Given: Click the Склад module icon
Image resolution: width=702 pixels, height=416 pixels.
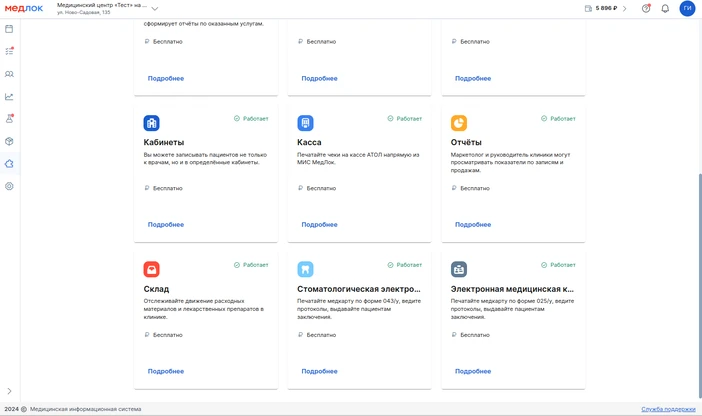Looking at the screenshot, I should click(x=152, y=269).
